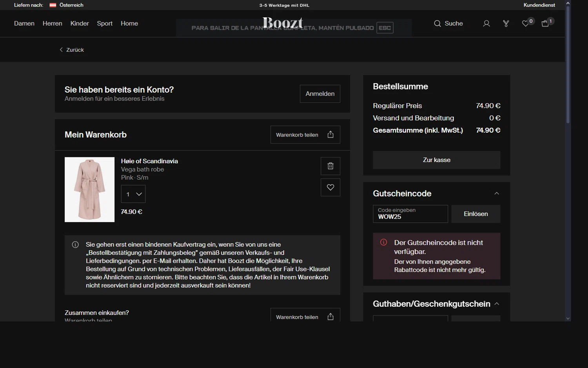Viewport: 588px width, 368px height.
Task: Click the Mein Warenkorb heading
Action: (x=96, y=135)
